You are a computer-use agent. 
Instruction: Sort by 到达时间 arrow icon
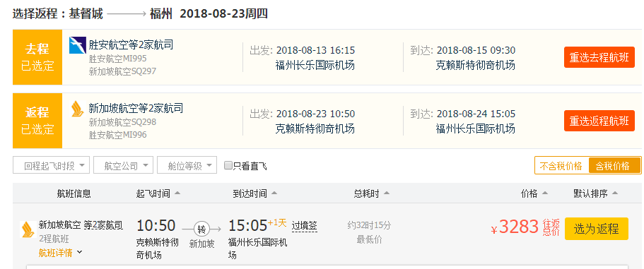pos(274,193)
